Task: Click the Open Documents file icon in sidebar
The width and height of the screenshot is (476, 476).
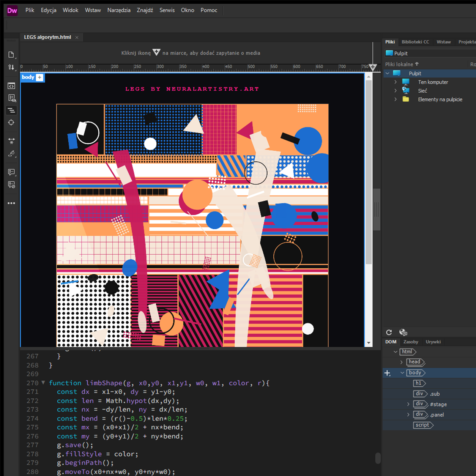Action: pyautogui.click(x=11, y=55)
